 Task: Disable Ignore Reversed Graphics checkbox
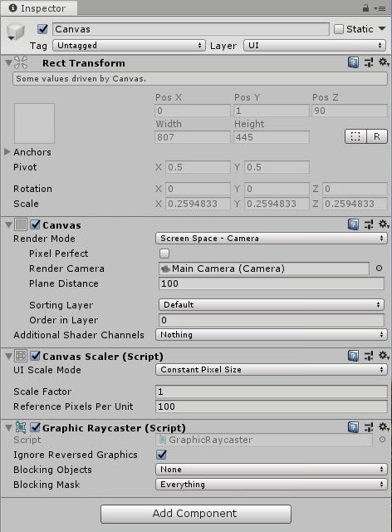(162, 455)
